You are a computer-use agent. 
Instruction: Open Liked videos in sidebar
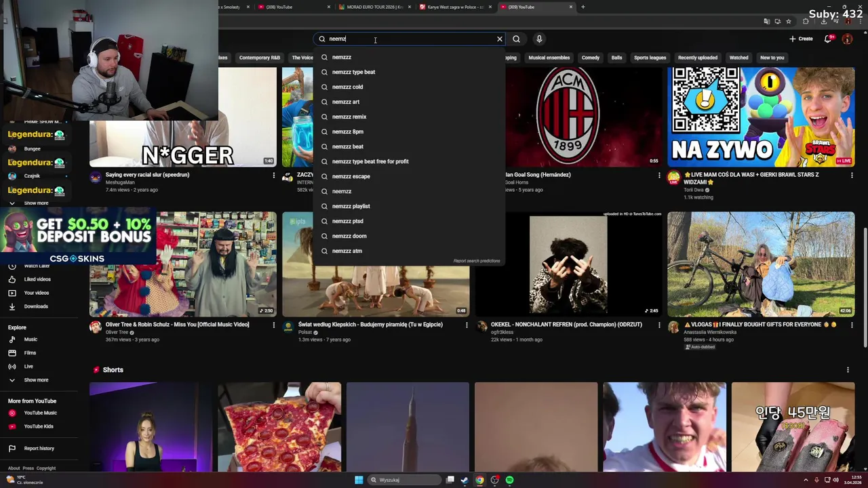point(37,279)
